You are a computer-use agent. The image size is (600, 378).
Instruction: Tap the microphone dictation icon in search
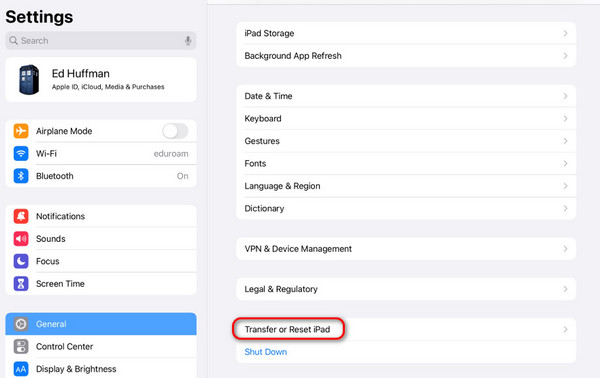tap(188, 41)
